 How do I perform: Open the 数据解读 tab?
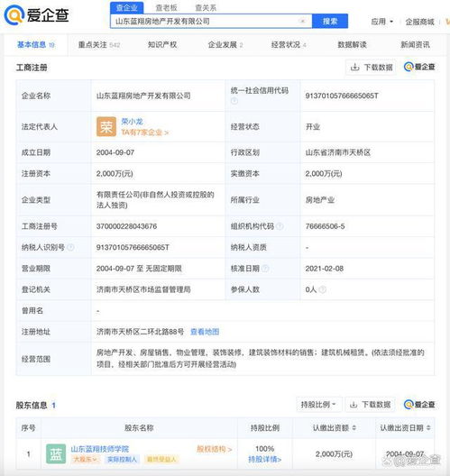click(x=353, y=45)
